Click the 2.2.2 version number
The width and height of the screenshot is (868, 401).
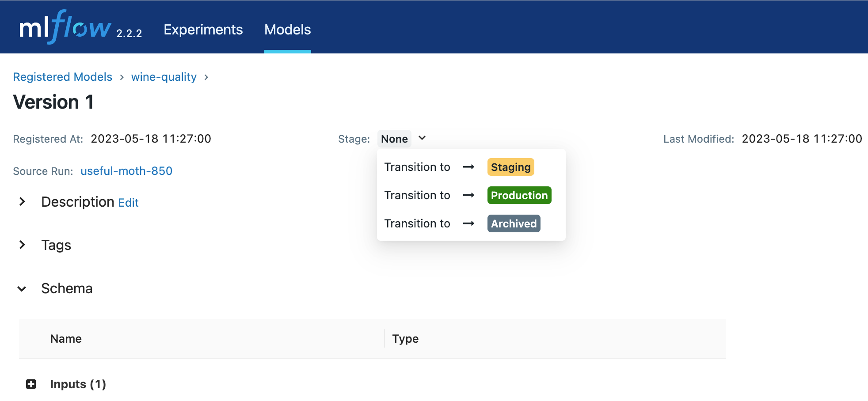click(x=129, y=34)
